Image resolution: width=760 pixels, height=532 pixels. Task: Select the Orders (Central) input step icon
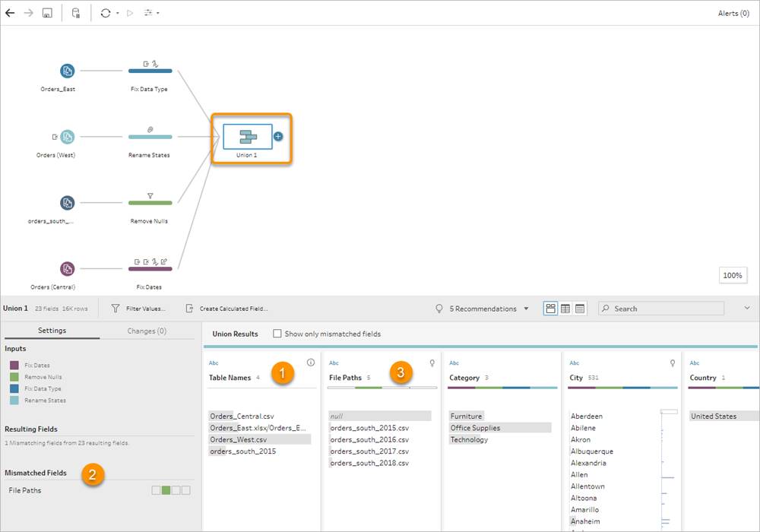pos(68,268)
